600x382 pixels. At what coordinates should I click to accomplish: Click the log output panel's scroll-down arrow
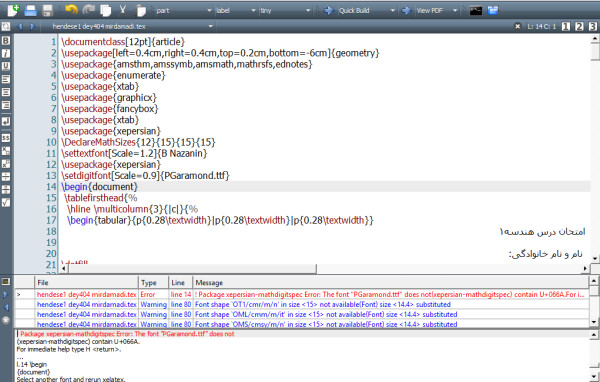click(593, 377)
